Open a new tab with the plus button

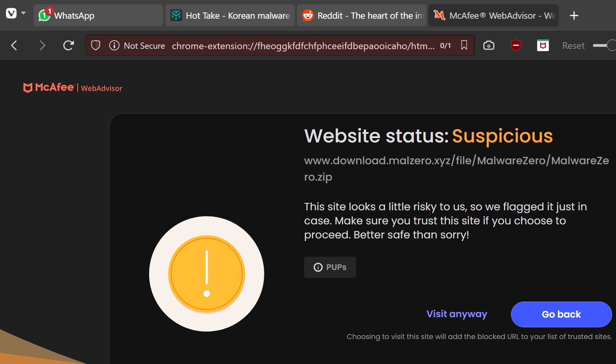574,16
